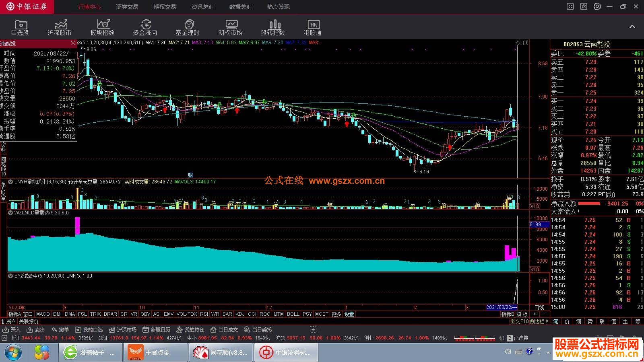Zoom out chart with − button
The width and height of the screenshot is (644, 362).
click(x=545, y=314)
